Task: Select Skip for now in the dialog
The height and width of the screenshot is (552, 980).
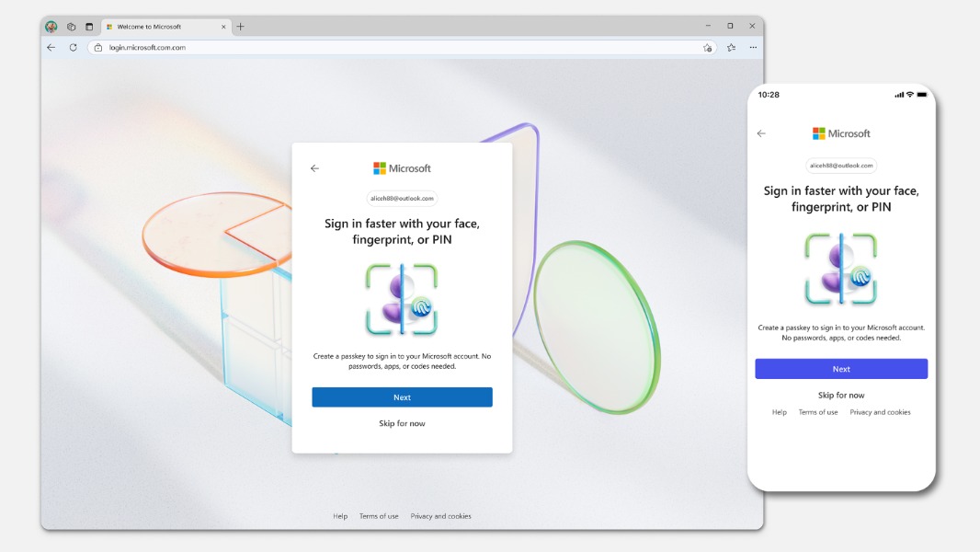Action: pyautogui.click(x=403, y=423)
